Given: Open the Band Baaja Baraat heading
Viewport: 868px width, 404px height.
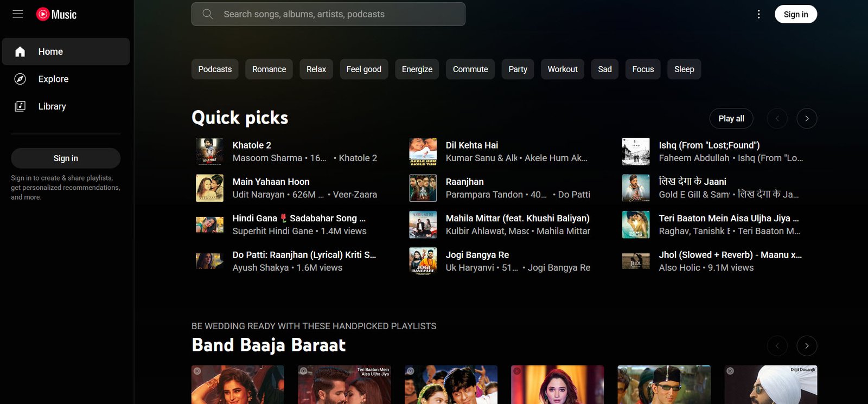Looking at the screenshot, I should (269, 345).
